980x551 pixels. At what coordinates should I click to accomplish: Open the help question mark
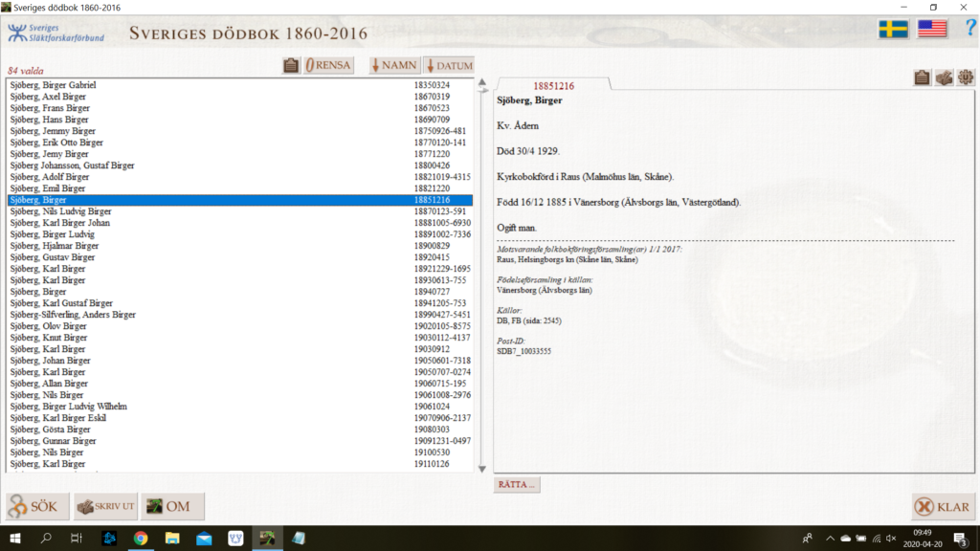970,28
